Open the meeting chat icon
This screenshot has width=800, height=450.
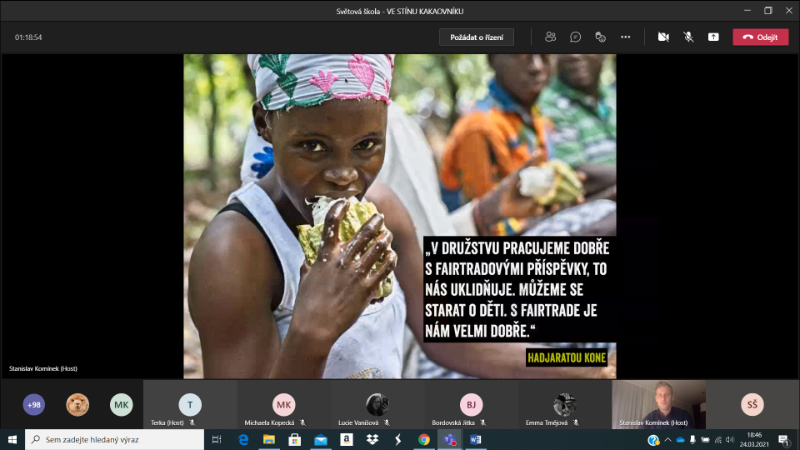[576, 37]
